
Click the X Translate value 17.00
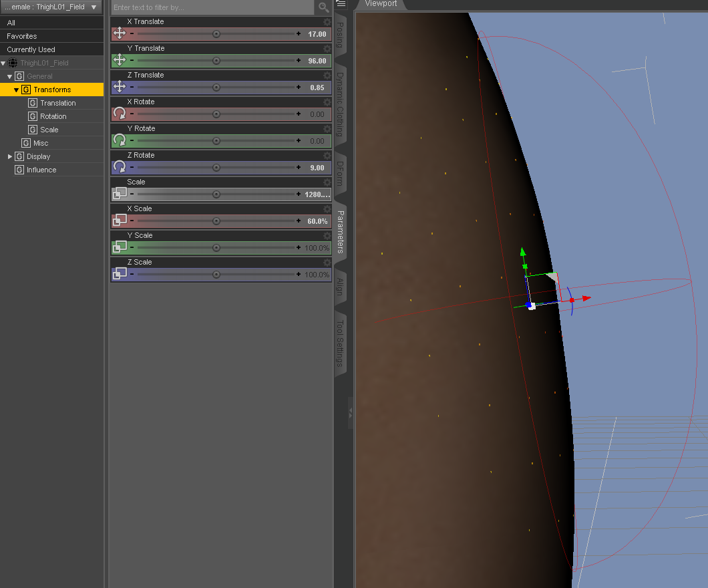(317, 34)
